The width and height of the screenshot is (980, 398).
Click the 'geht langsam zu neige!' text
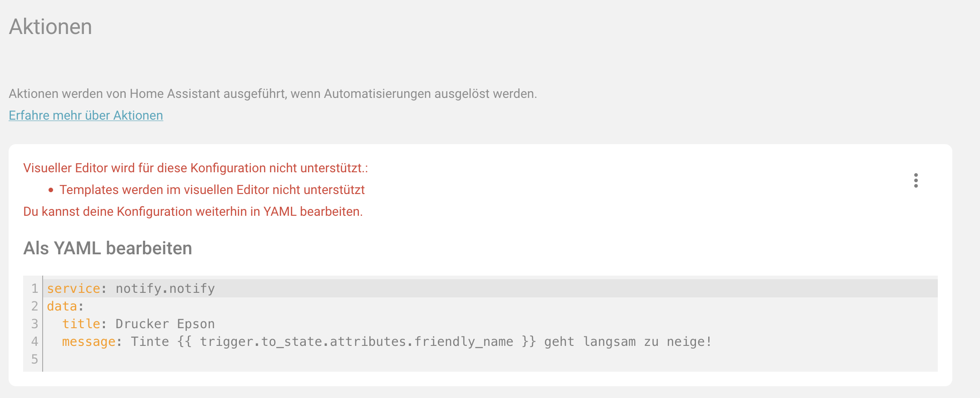tap(628, 342)
